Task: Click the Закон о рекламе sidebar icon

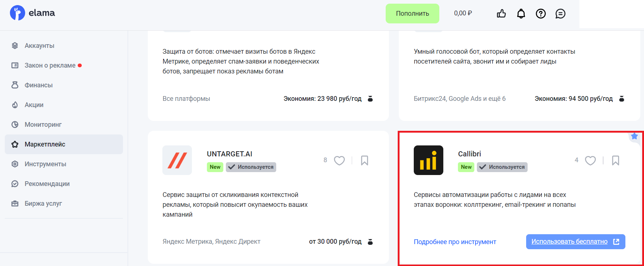Action: (x=15, y=65)
